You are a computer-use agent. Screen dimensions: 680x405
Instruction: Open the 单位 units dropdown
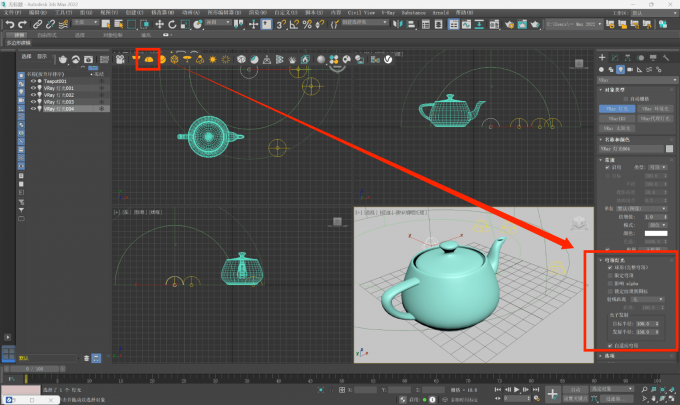pos(641,209)
